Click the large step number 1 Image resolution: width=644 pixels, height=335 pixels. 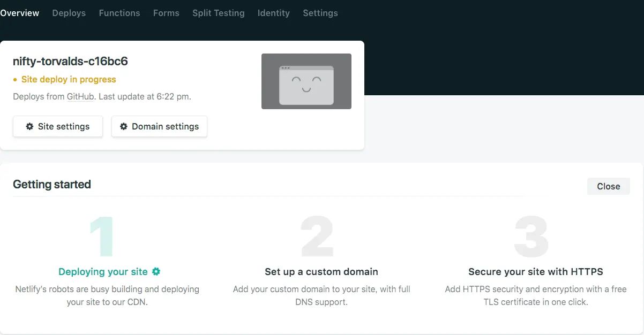[102, 237]
